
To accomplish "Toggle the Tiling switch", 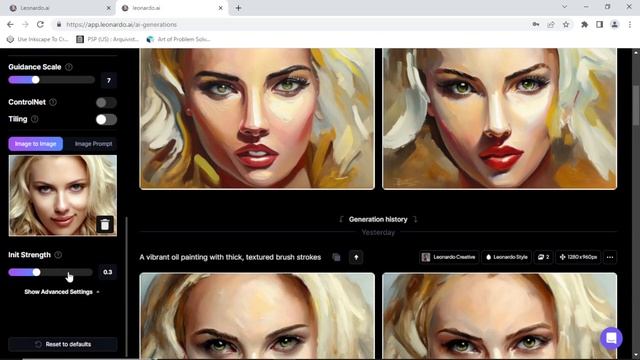I will pyautogui.click(x=106, y=119).
